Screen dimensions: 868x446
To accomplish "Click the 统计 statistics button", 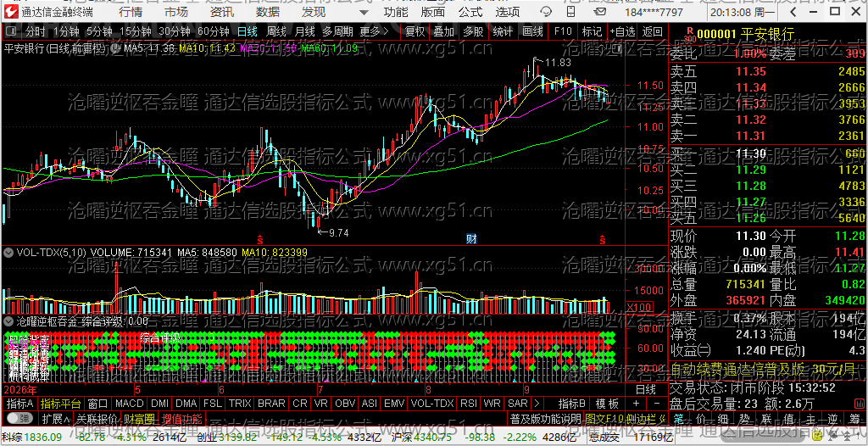I will 503,31.
